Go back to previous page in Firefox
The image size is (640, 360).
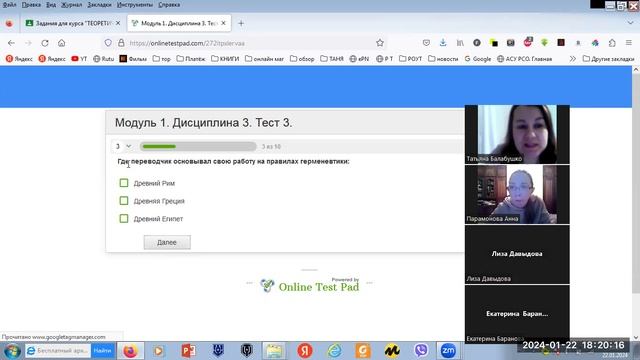coord(11,43)
